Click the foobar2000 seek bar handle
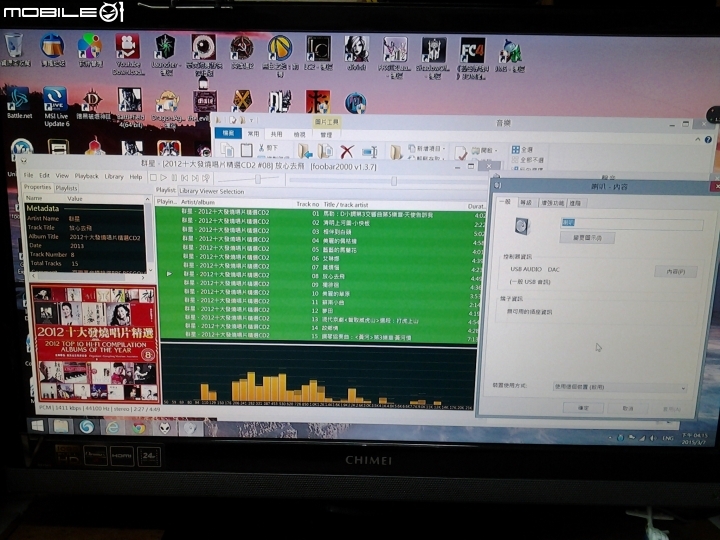This screenshot has height=540, width=720. click(394, 181)
